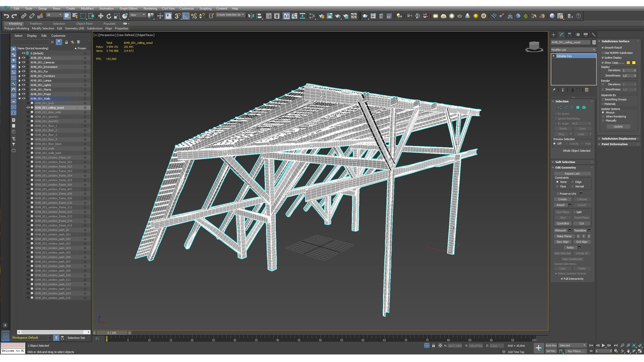The width and height of the screenshot is (644, 362).
Task: Expand the Paint Deformation rollout
Action: click(614, 144)
